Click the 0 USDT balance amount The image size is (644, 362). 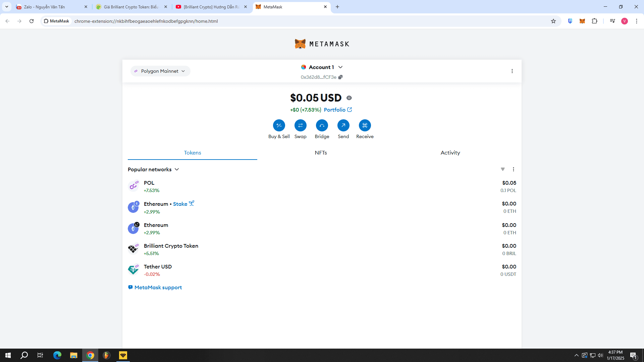[508, 274]
